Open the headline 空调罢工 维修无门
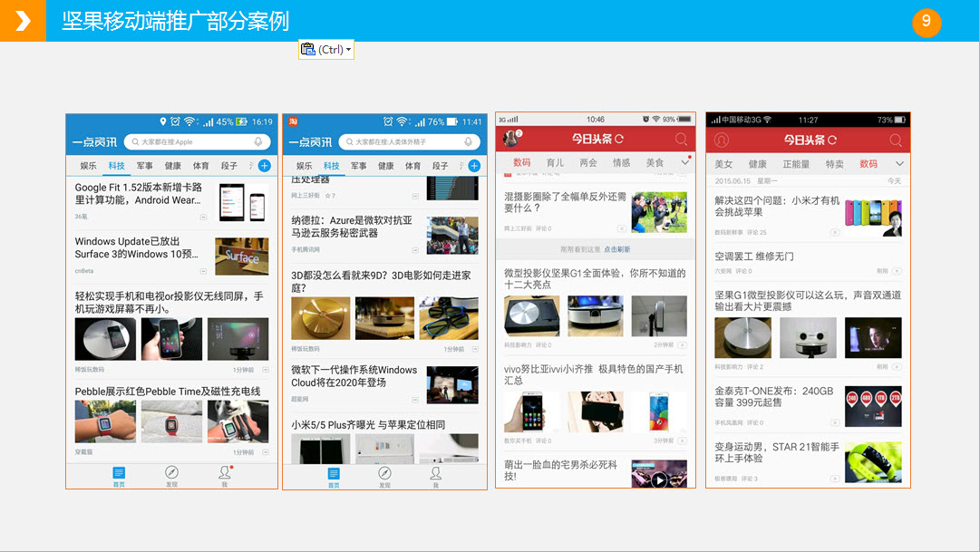The width and height of the screenshot is (980, 552). pyautogui.click(x=754, y=257)
